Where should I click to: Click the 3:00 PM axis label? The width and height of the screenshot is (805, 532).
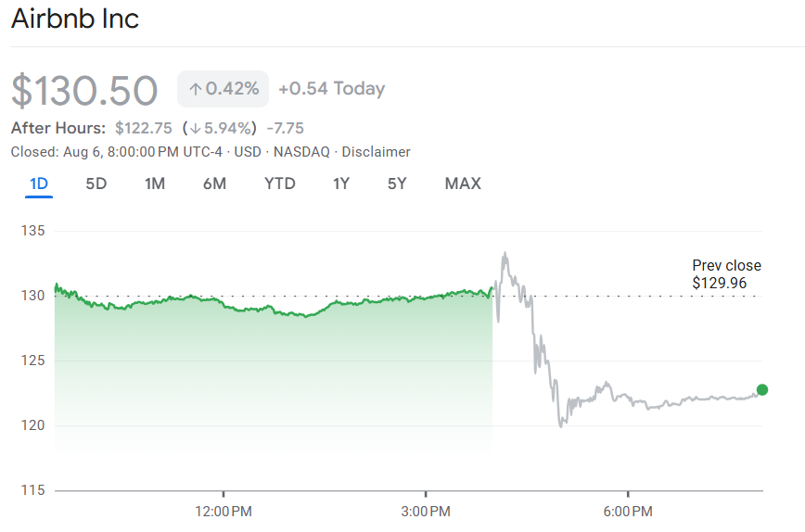click(x=426, y=511)
